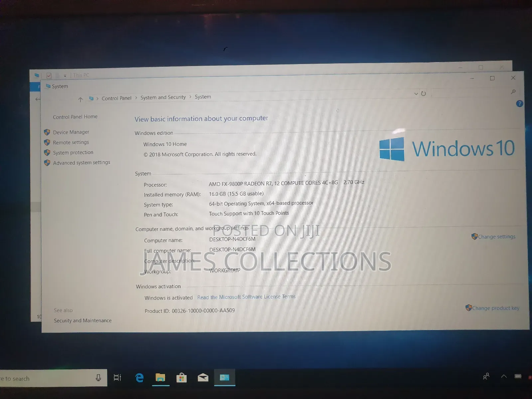The width and height of the screenshot is (532, 399).
Task: Refresh the System window address bar
Action: (423, 93)
